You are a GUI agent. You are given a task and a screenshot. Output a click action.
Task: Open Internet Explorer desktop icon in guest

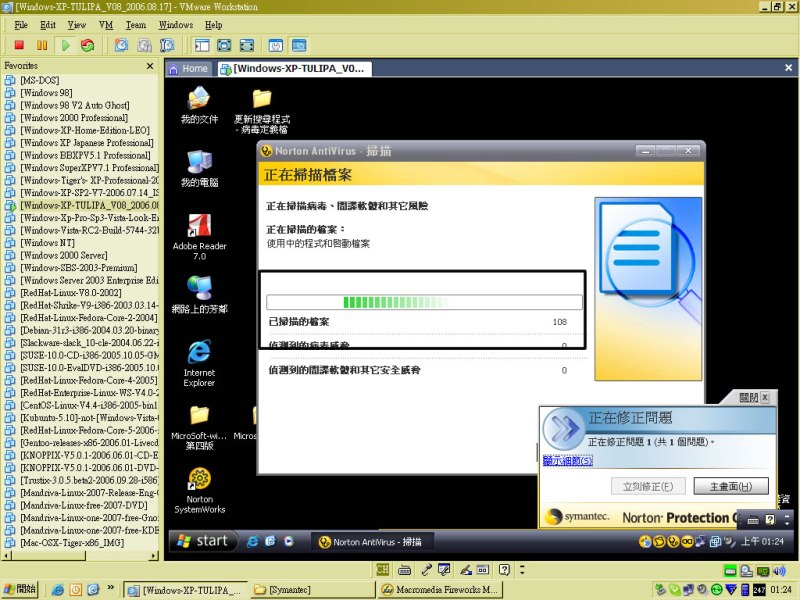click(x=199, y=363)
